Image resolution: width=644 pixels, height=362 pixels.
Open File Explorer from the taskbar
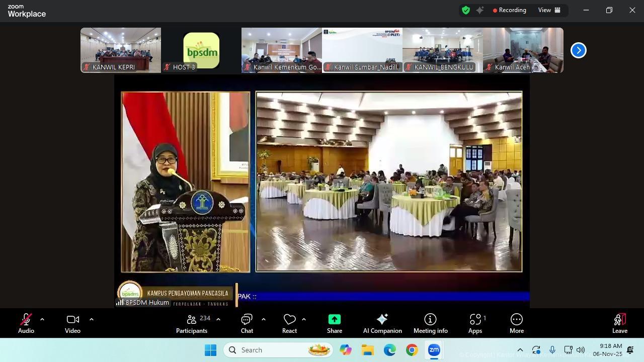[x=367, y=350]
